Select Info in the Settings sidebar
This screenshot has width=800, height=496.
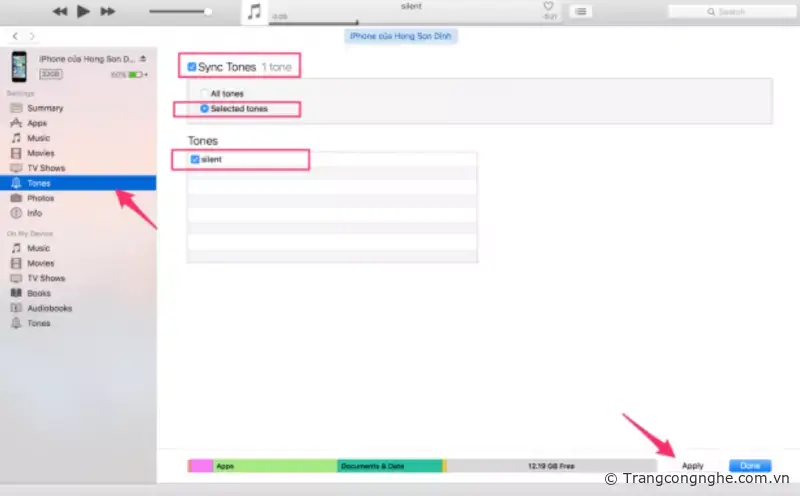(35, 213)
